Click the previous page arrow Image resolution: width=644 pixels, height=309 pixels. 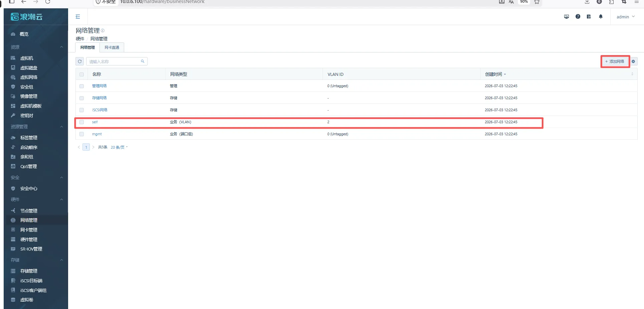(79, 147)
